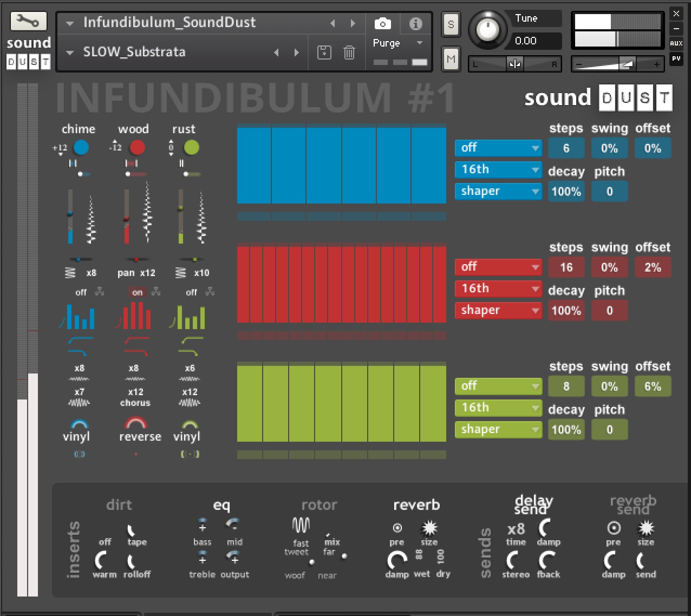Go to previous instrument arrow

pyautogui.click(x=333, y=23)
